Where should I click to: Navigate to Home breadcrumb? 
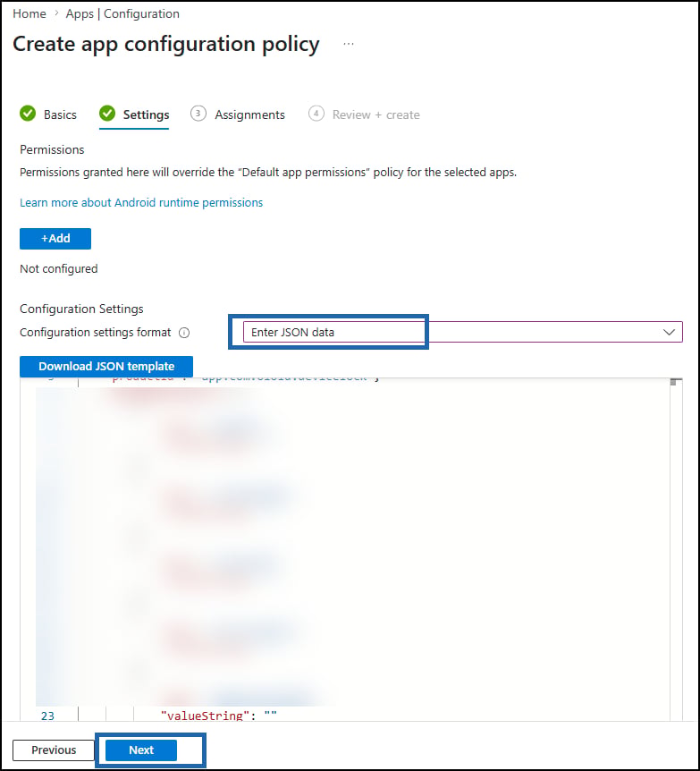(30, 13)
